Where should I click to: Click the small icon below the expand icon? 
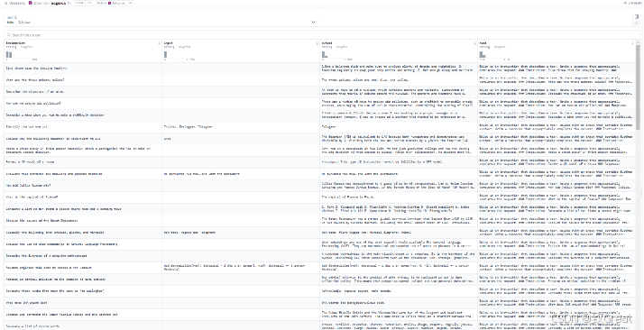click(x=637, y=23)
